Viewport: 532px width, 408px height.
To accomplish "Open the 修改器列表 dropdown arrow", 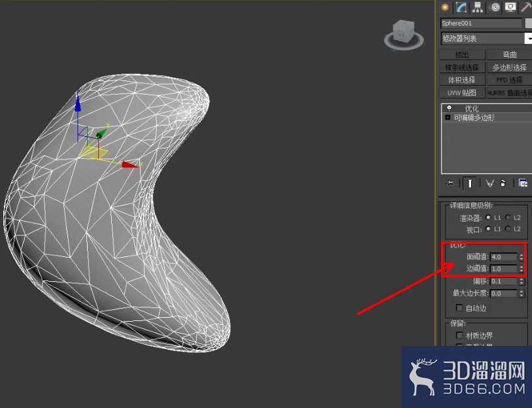I will pyautogui.click(x=528, y=39).
